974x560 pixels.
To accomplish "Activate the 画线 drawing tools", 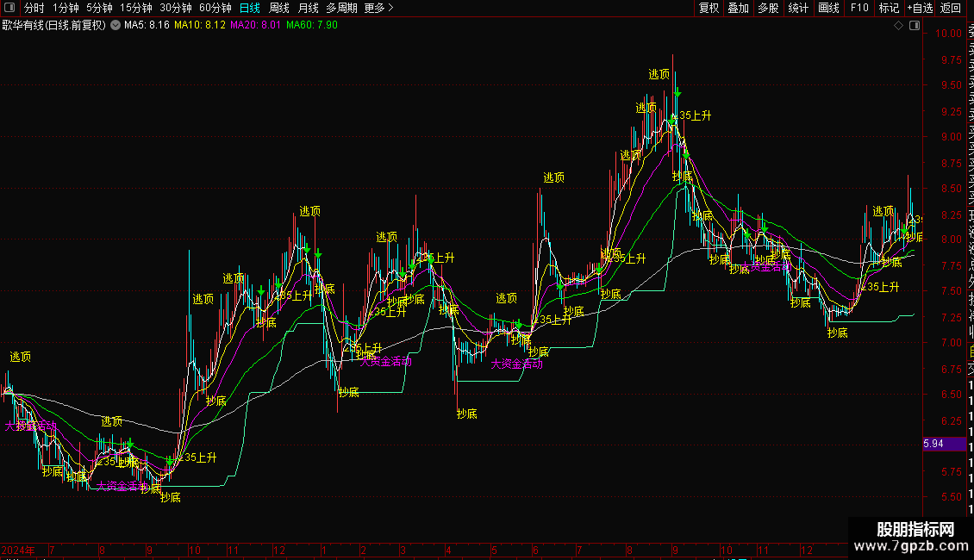I will coord(828,8).
